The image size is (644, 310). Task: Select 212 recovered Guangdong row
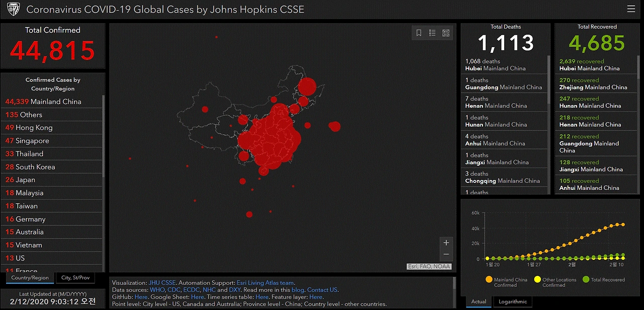(596, 143)
